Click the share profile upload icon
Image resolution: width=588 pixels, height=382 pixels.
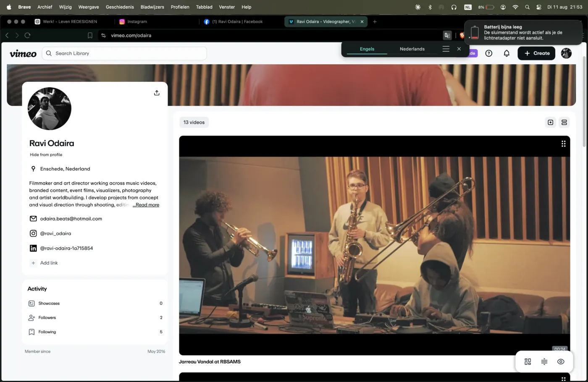[x=157, y=93]
